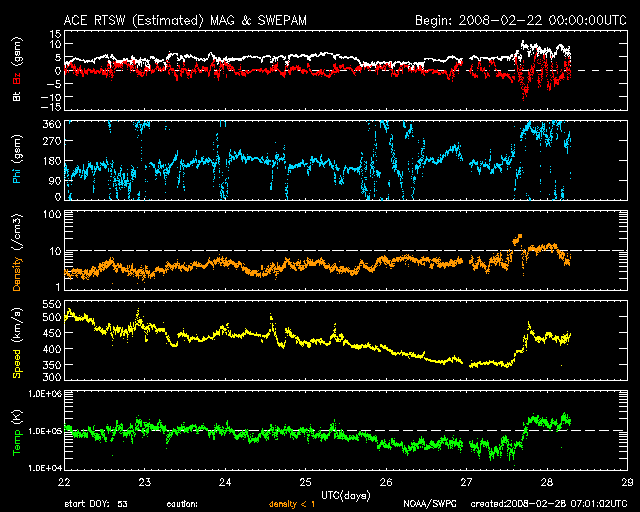The width and height of the screenshot is (640, 512).
Task: Click the 'created:2008-02-28 07:01:02UTC' timestamp
Action: (549, 504)
